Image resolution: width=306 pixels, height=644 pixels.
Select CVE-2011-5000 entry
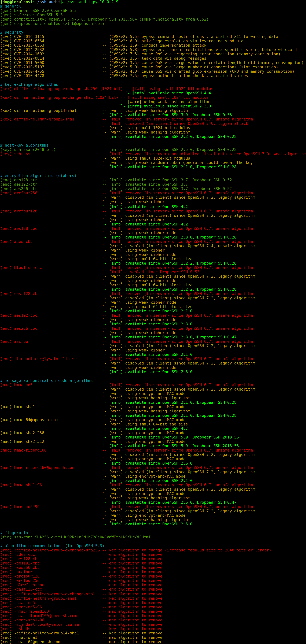tap(152, 63)
